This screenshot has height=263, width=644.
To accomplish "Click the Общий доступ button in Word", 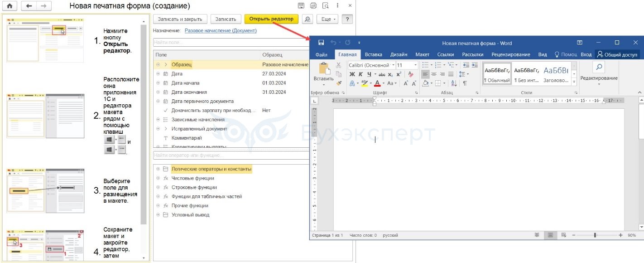I will pos(617,55).
